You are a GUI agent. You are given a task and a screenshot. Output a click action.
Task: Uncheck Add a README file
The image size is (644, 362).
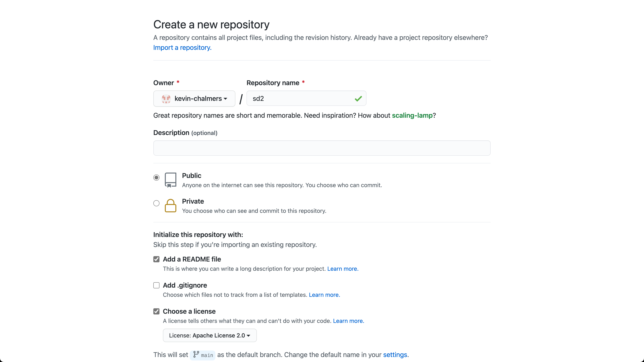coord(156,259)
